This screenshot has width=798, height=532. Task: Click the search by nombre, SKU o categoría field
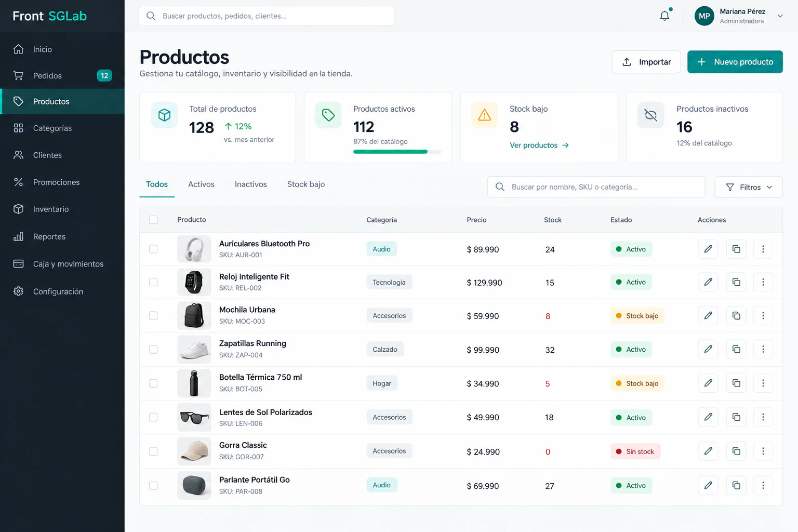point(596,187)
